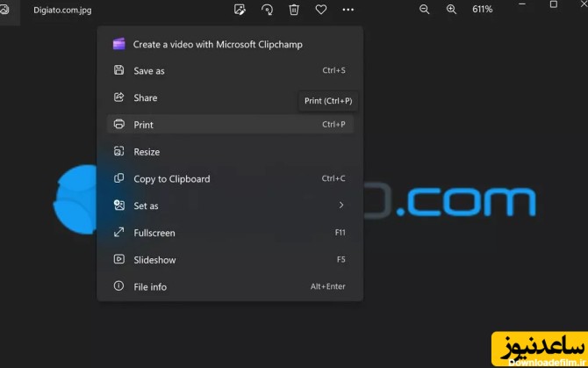Image resolution: width=588 pixels, height=368 pixels.
Task: Select Save as from the menu
Action: click(x=230, y=70)
